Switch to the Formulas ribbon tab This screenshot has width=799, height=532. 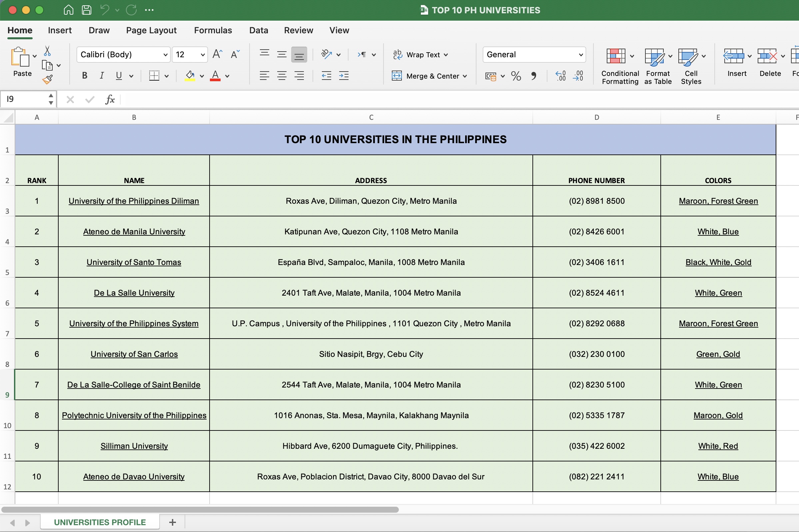213,30
